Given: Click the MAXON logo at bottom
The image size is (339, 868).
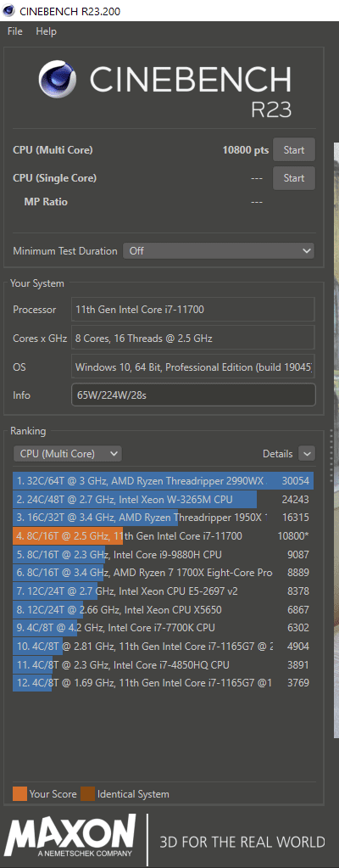Looking at the screenshot, I should 69,837.
